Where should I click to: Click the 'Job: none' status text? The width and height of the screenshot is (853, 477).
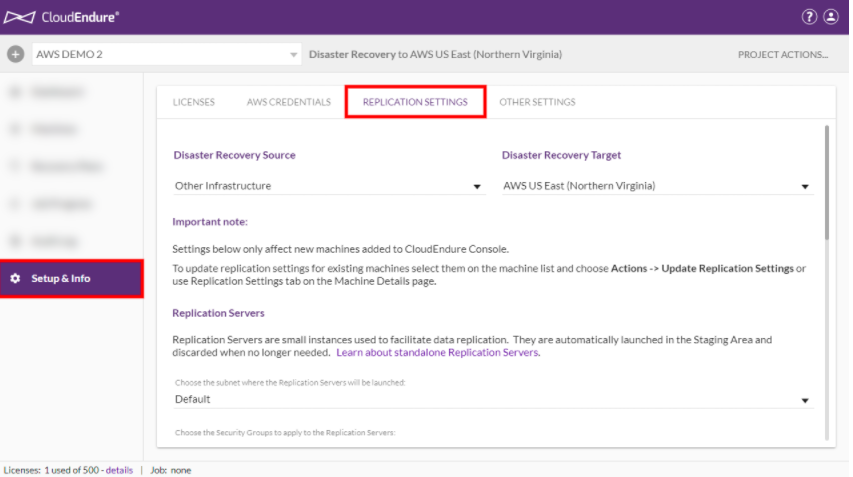171,470
